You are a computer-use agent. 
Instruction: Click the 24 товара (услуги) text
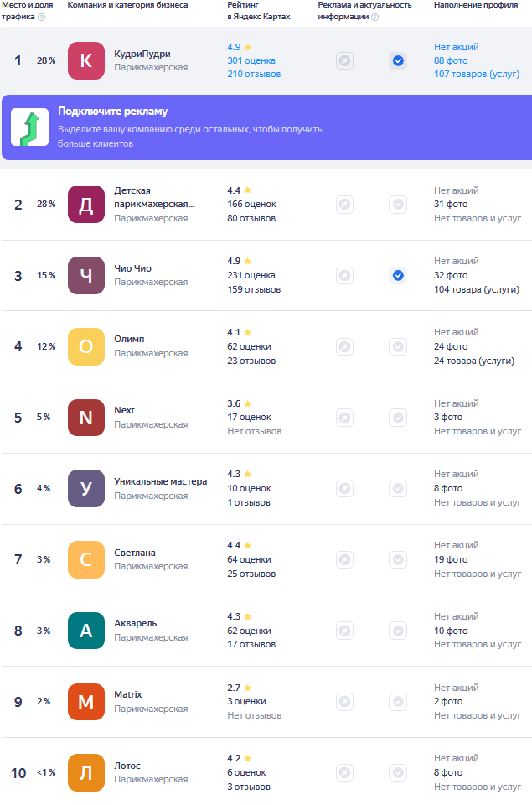474,361
